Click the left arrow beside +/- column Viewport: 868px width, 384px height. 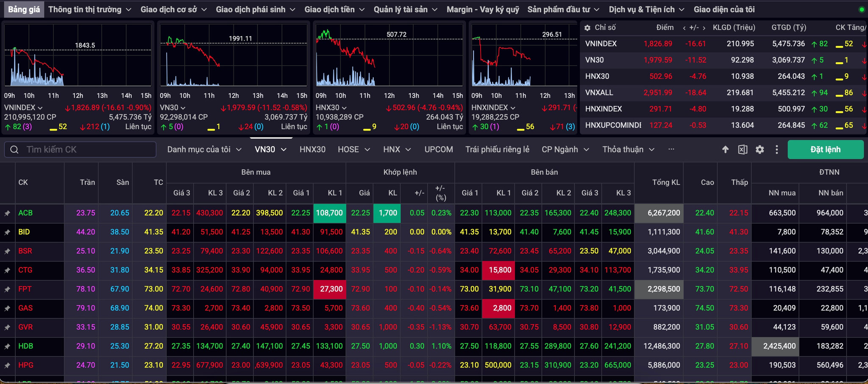[x=684, y=28]
